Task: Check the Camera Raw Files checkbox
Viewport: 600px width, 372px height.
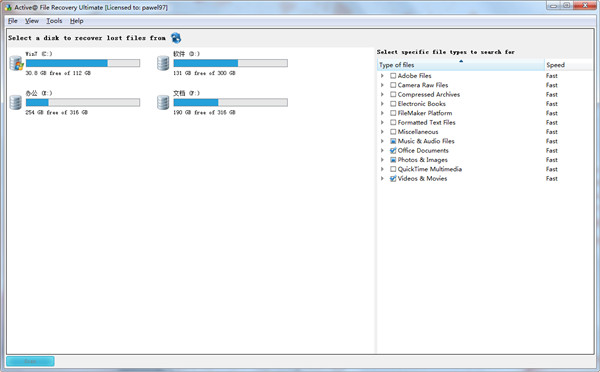Action: pyautogui.click(x=393, y=85)
